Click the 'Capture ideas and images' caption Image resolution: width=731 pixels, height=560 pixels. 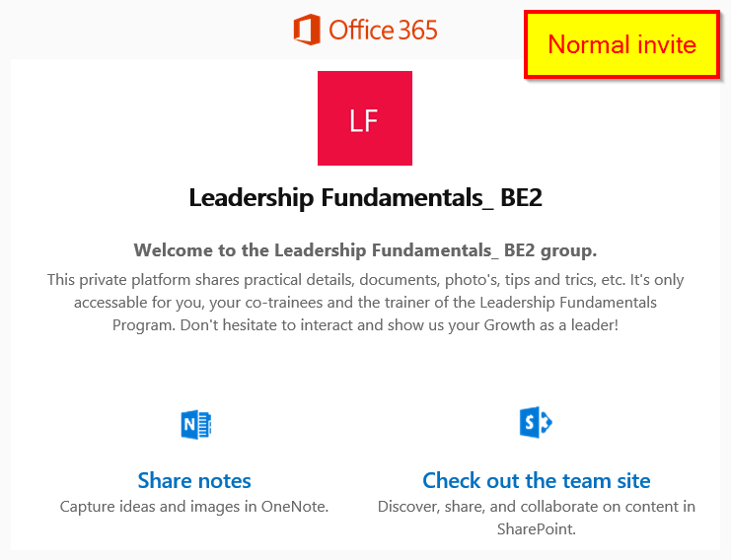194,507
